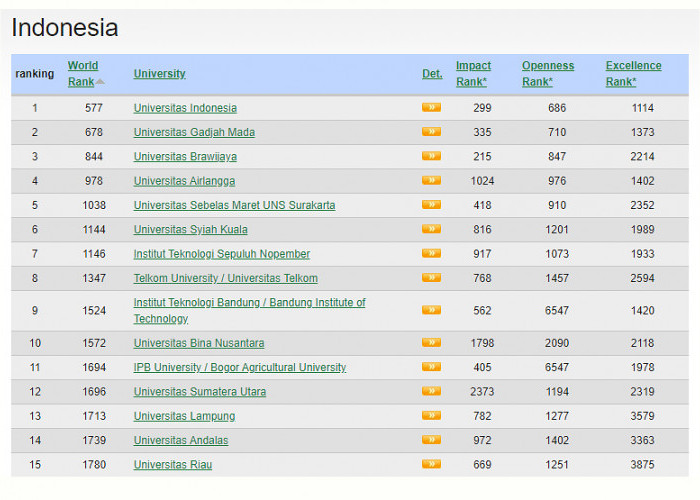Open details icon for Telkom University

point(431,278)
